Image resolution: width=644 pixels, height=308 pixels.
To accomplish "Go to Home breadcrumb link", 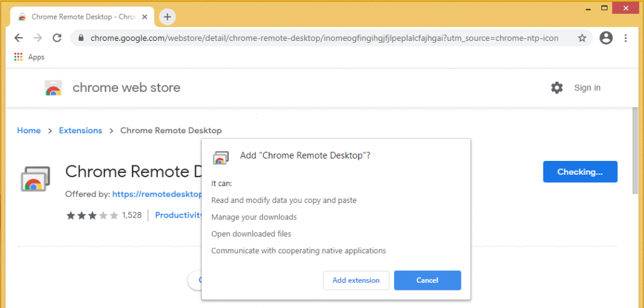I will pyautogui.click(x=29, y=131).
